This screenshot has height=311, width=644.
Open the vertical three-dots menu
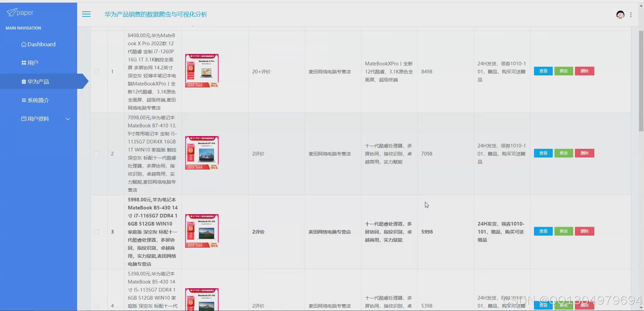631,15
